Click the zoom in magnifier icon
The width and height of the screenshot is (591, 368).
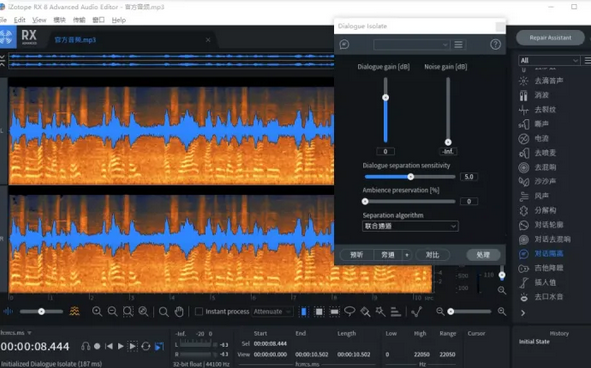click(x=97, y=311)
